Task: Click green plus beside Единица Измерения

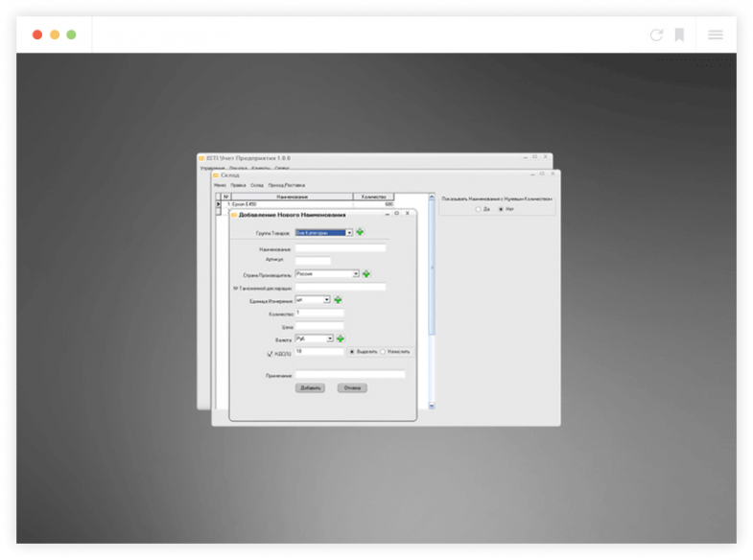Action: coord(338,300)
